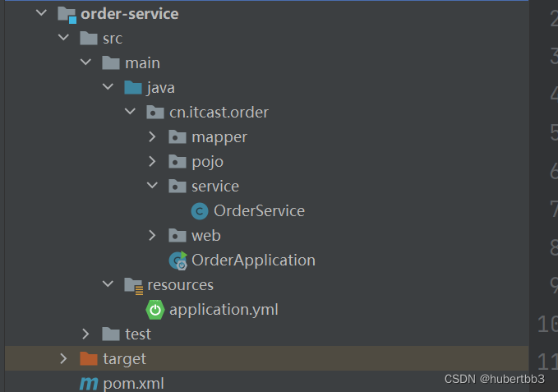Select the target label
Screen dimensions: 558x392
125,360
